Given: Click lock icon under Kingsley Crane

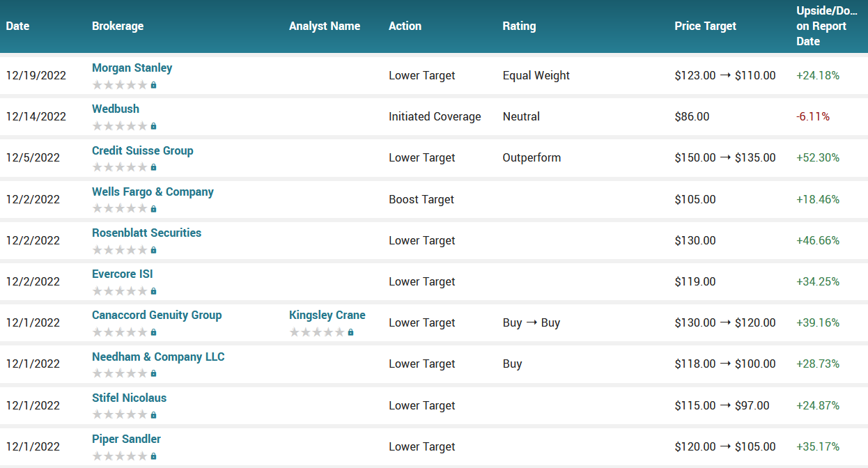Looking at the screenshot, I should click(x=350, y=332).
